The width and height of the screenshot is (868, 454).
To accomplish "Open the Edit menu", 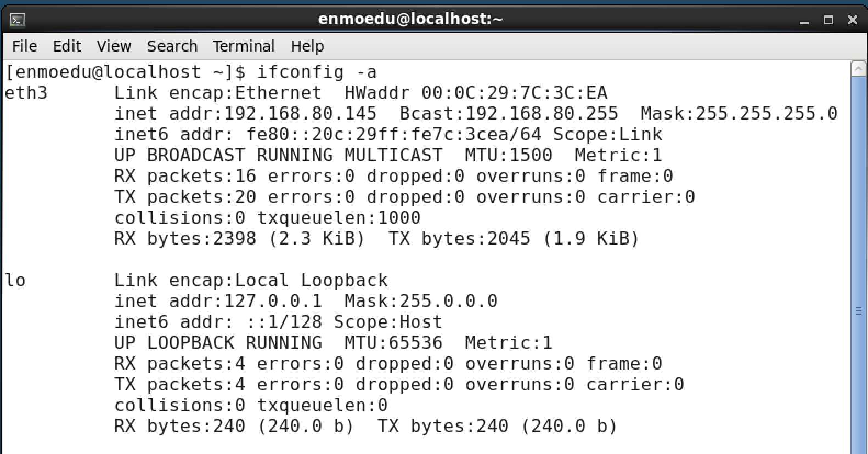I will (x=67, y=46).
